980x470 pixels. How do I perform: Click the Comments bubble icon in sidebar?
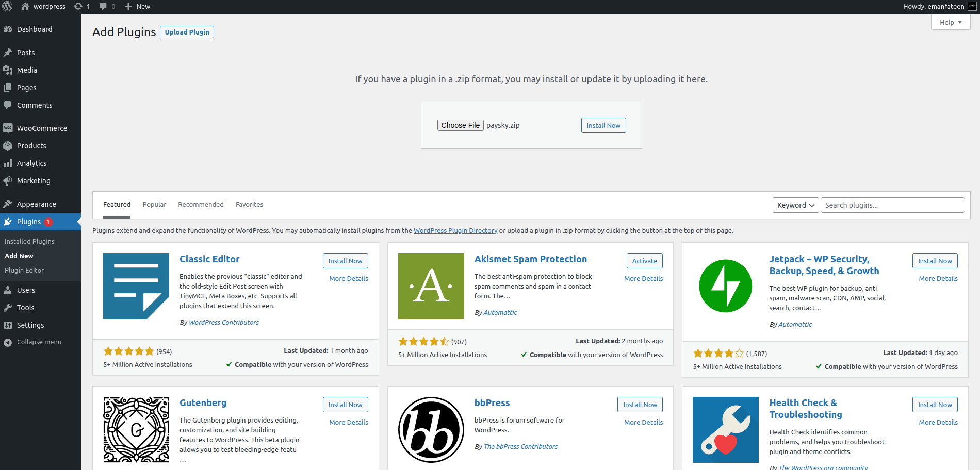[8, 105]
